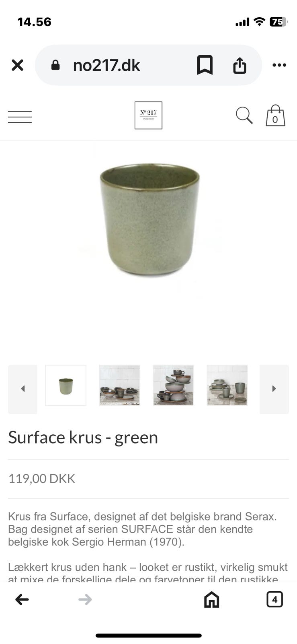Select the single green mug thumbnail
Image resolution: width=297 pixels, height=644 pixels.
[66, 385]
